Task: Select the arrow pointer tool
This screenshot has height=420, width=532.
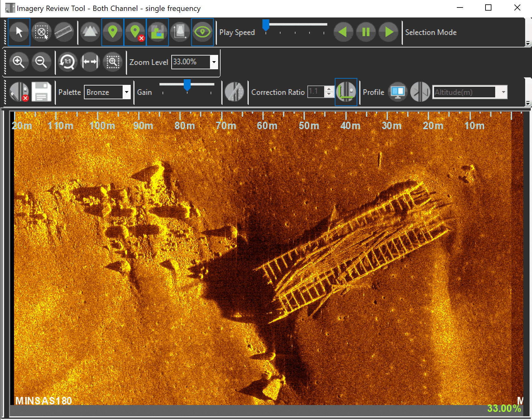Action: click(19, 32)
